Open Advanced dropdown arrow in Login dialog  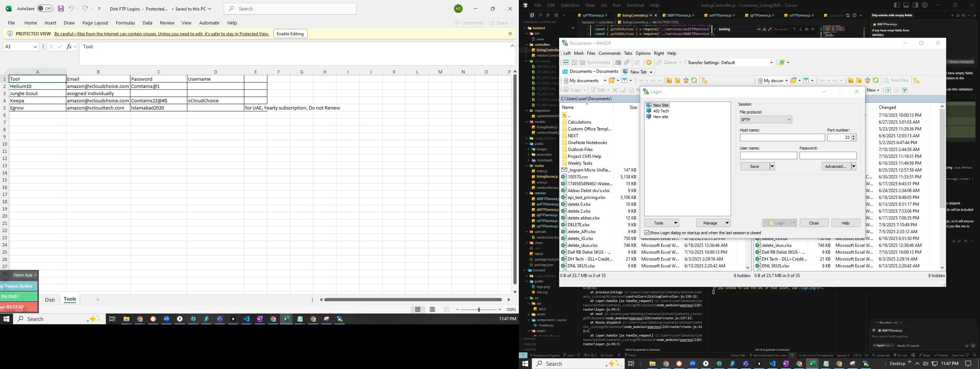pyautogui.click(x=853, y=166)
